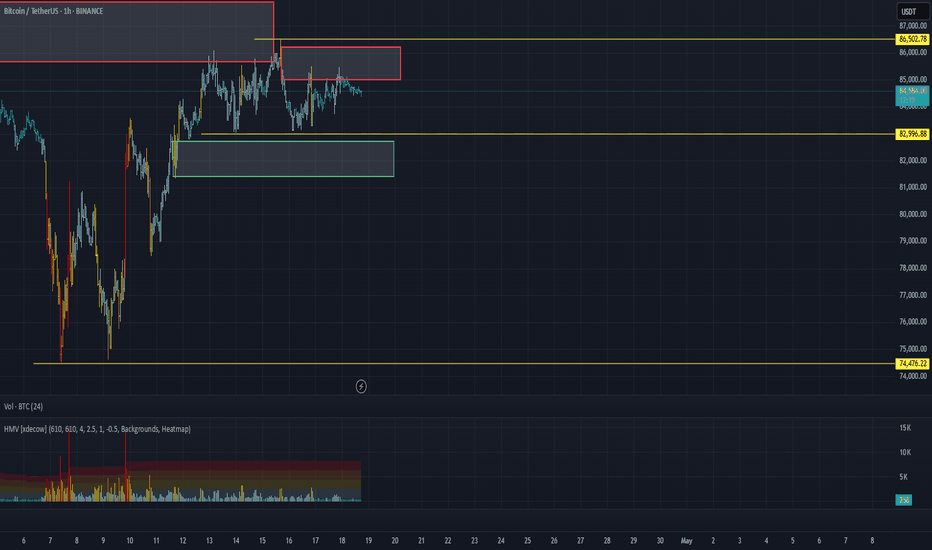The image size is (932, 550).
Task: Click date 25 on the time axis
Action: tap(527, 540)
